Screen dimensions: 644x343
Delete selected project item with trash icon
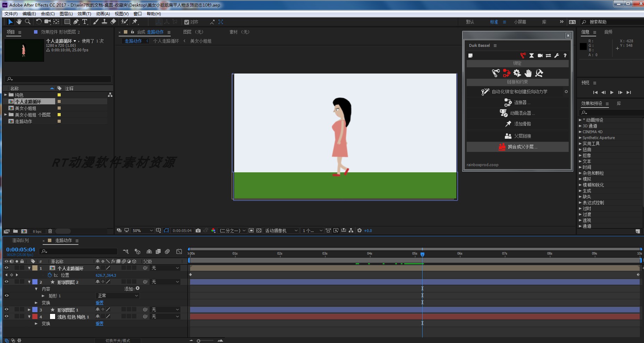pos(50,231)
